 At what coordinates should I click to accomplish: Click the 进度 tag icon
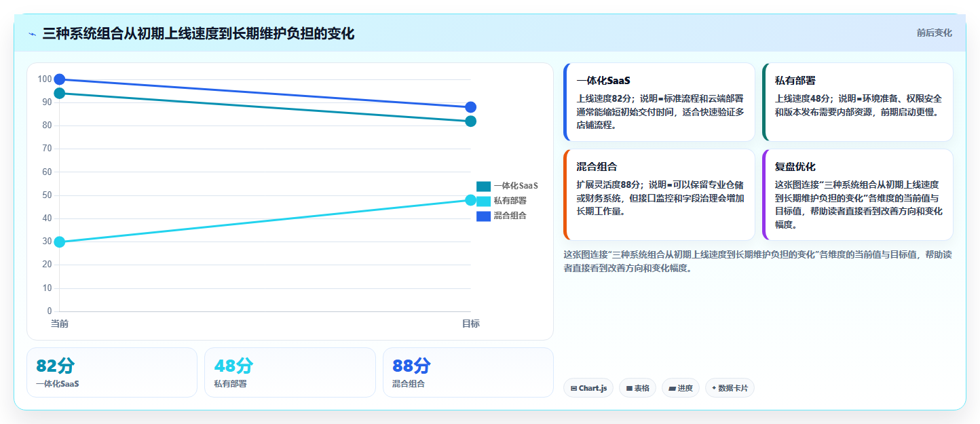(x=672, y=389)
